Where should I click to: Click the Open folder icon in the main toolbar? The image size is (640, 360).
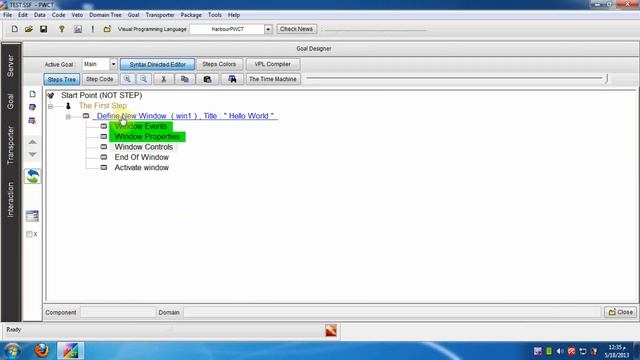click(x=29, y=29)
